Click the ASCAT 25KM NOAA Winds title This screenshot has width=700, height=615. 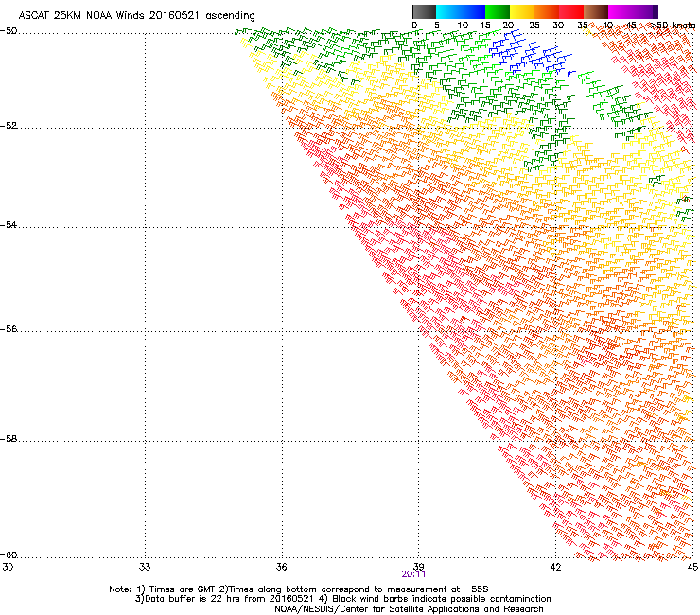pos(136,16)
